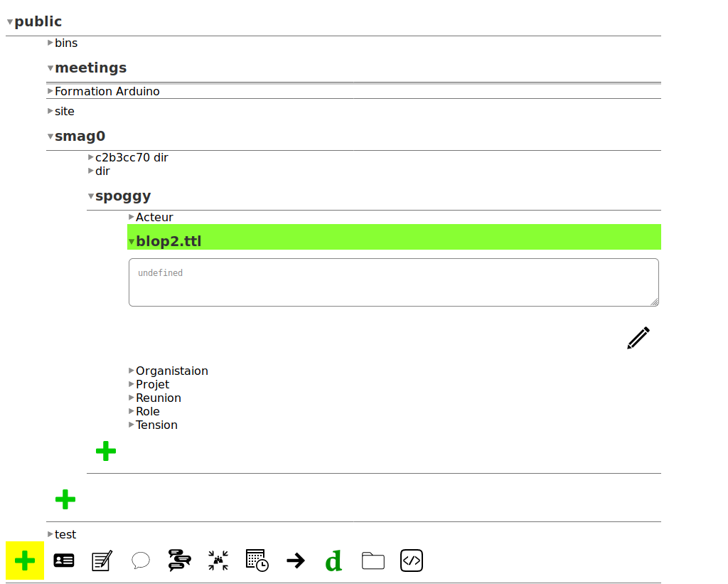This screenshot has height=584, width=728.
Task: Click the meetings heading label
Action: point(90,68)
